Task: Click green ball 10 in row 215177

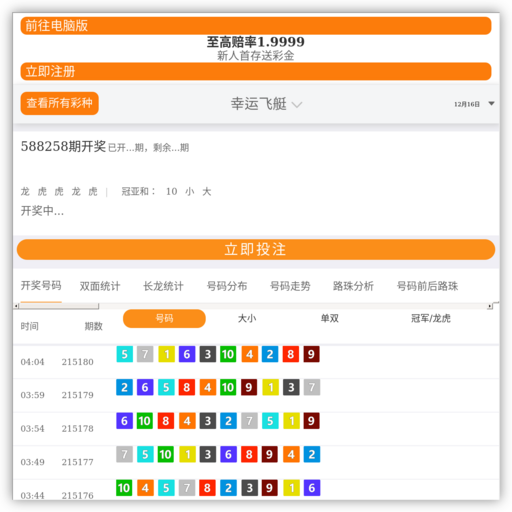Action: tap(166, 454)
